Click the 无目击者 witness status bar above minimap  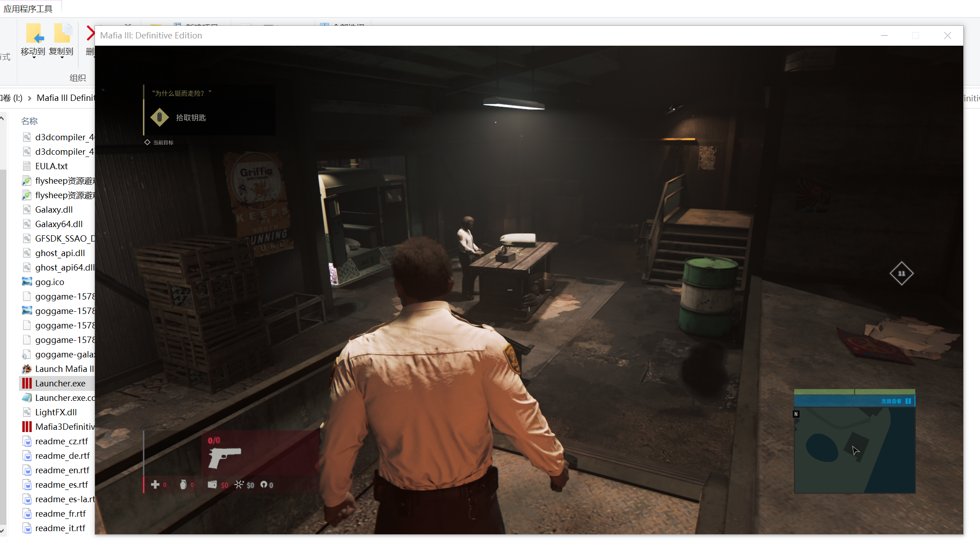click(x=855, y=401)
